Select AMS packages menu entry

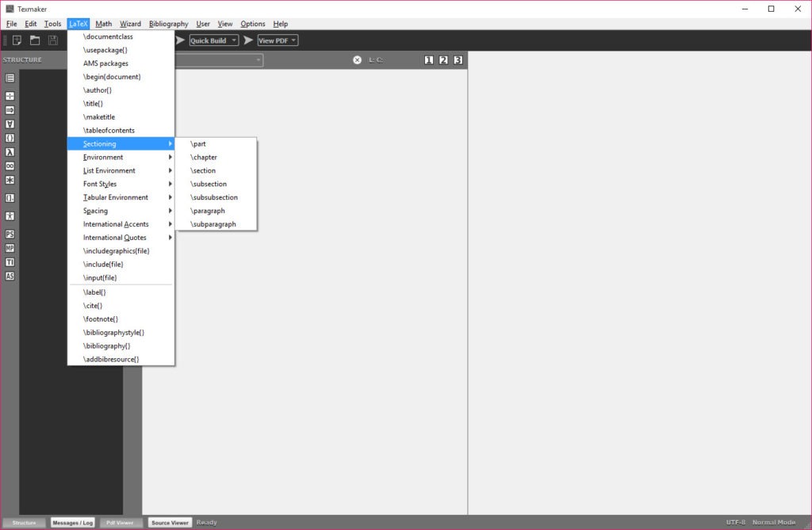(121, 63)
